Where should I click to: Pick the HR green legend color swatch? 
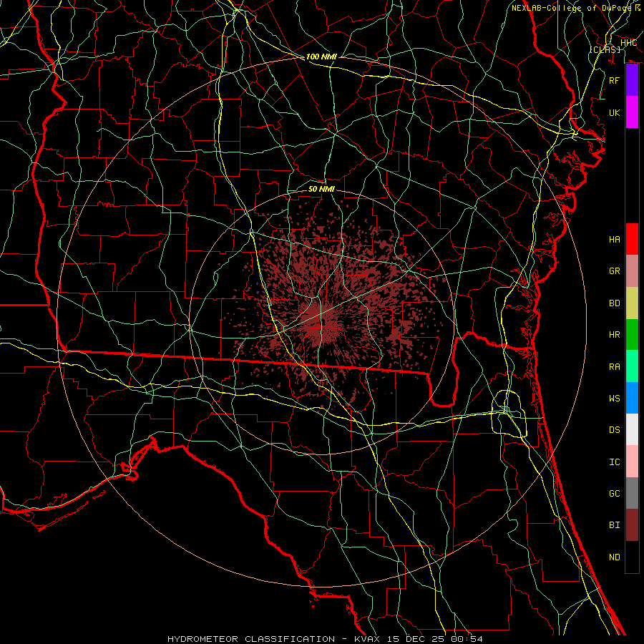tap(632, 335)
